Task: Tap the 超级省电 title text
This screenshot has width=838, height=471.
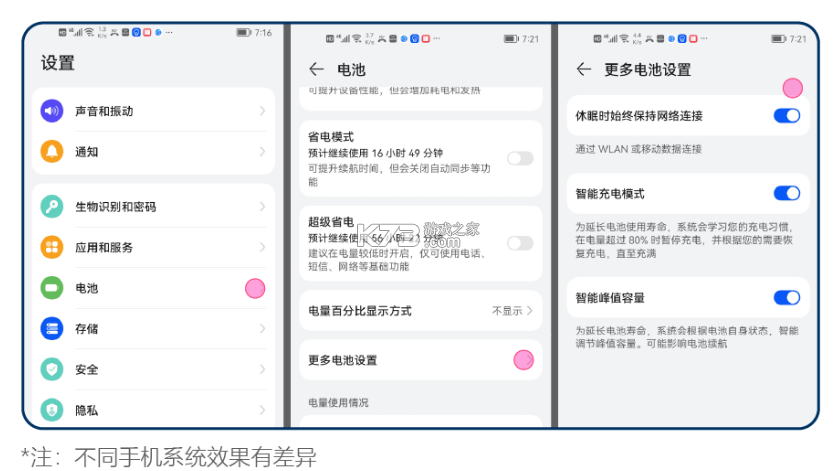Action: (x=331, y=222)
